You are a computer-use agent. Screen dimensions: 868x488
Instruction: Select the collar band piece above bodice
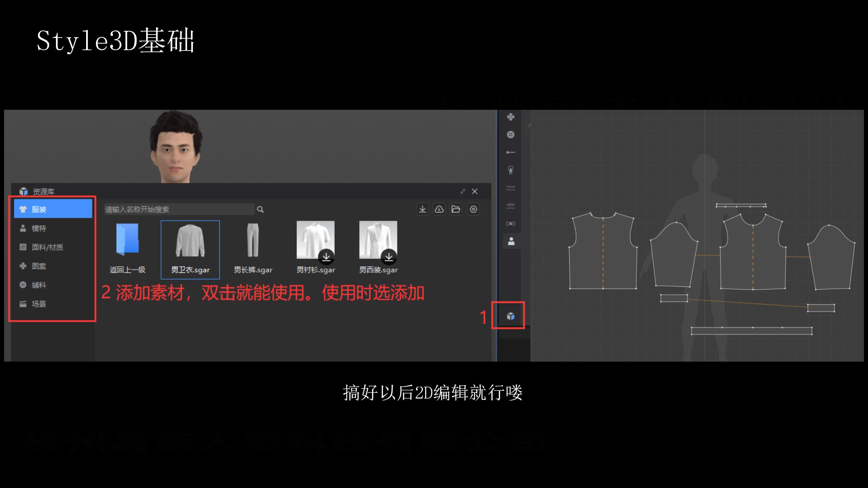741,206
